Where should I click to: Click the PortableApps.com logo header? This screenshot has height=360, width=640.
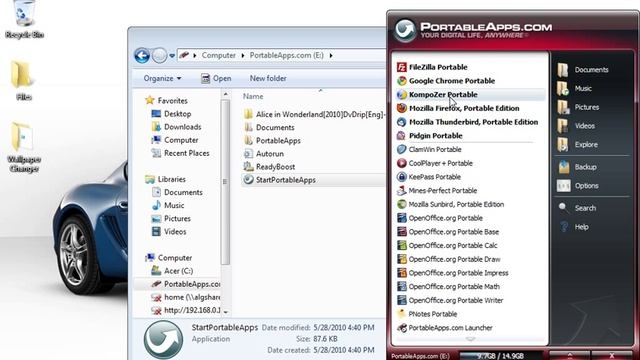coord(473,30)
